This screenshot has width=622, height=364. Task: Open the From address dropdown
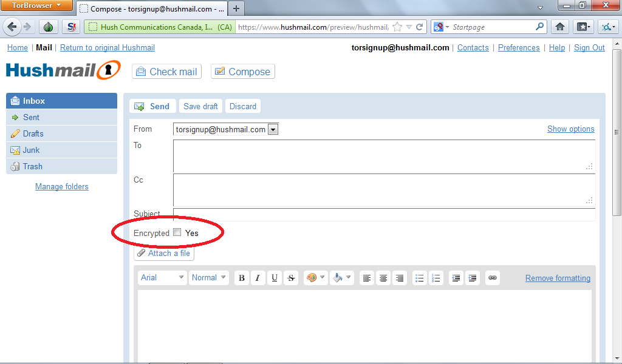(x=273, y=129)
